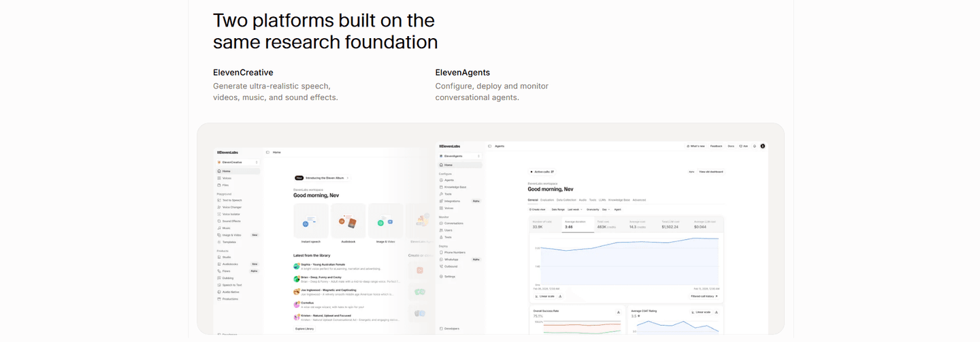Open Voice Isolator in the sidebar
This screenshot has width=980, height=342.
(238, 214)
